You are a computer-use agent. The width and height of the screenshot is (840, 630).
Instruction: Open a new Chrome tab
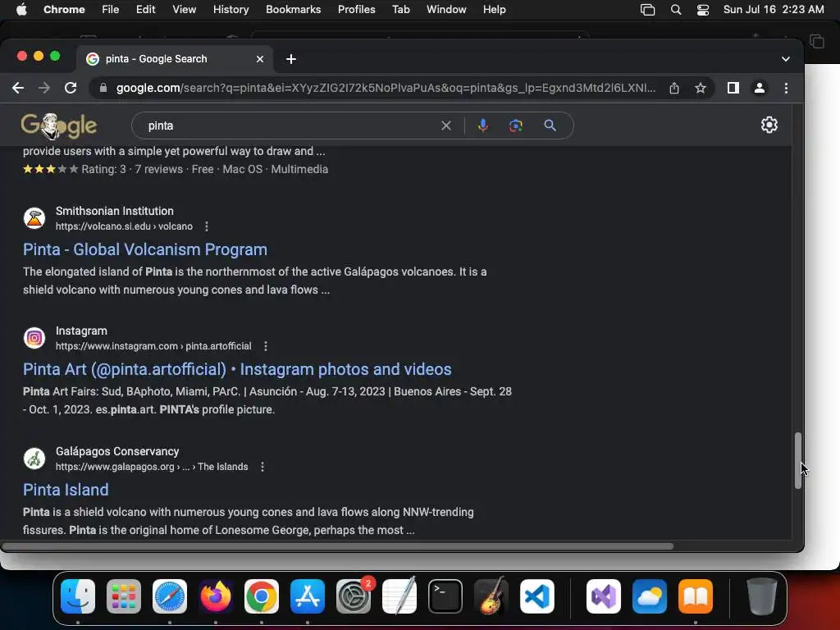pos(291,59)
